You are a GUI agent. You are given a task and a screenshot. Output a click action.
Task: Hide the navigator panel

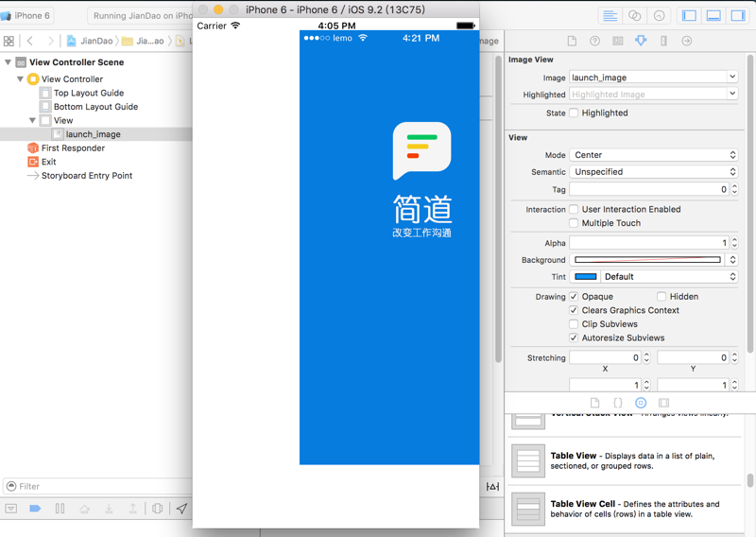coord(690,16)
